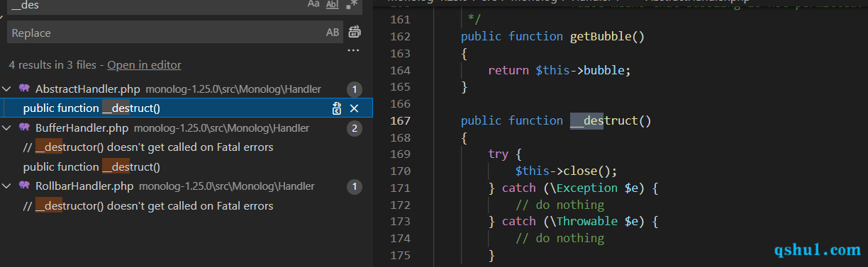Click '$this->close();' in editor
This screenshot has height=267, width=868.
point(567,171)
